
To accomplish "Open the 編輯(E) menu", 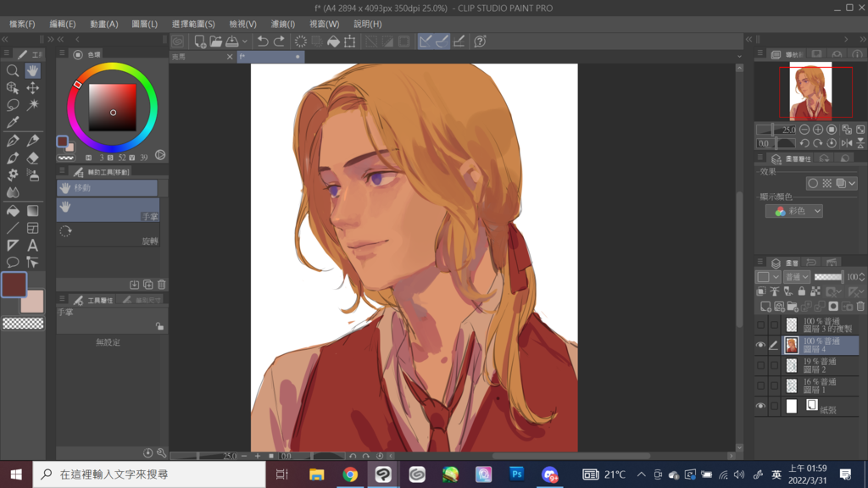I will [x=63, y=24].
